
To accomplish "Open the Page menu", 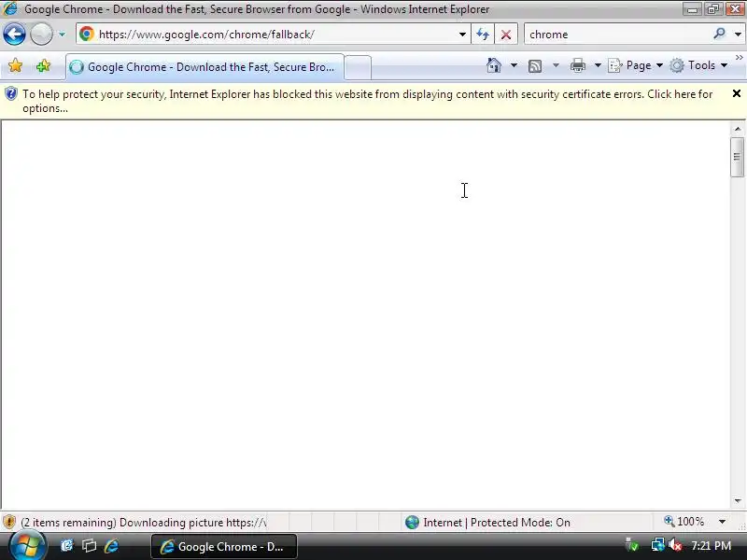I will (x=636, y=65).
